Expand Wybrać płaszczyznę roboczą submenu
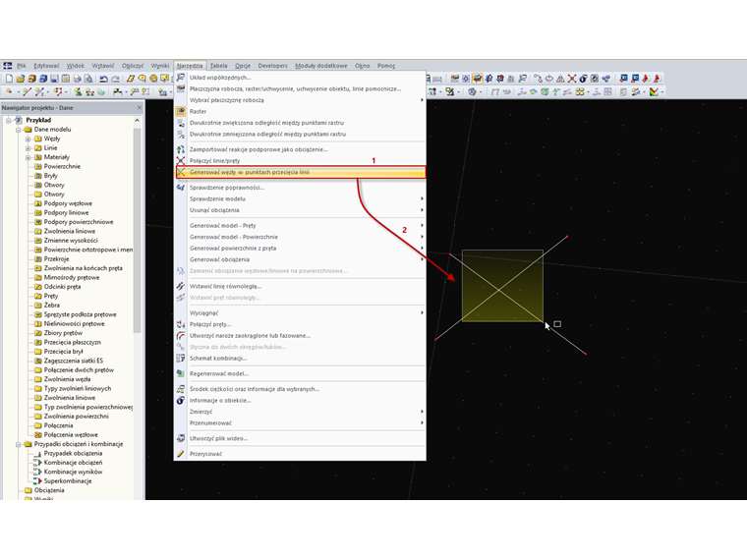The width and height of the screenshot is (747, 560). click(301, 100)
